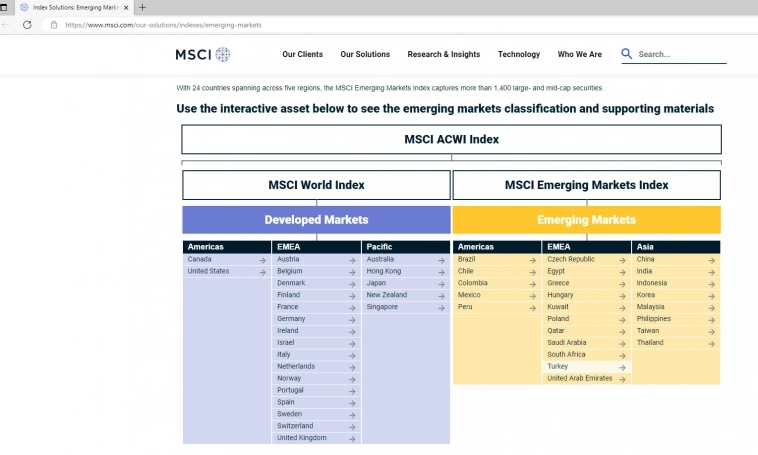
Task: Click the search magnifier icon
Action: coord(627,54)
